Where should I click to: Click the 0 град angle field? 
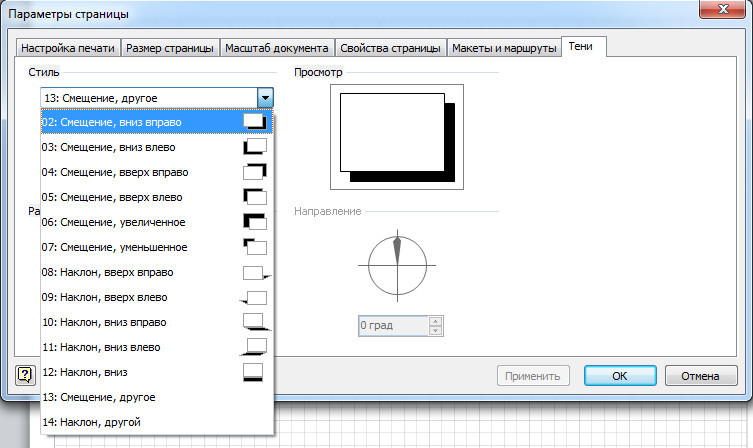pyautogui.click(x=393, y=326)
